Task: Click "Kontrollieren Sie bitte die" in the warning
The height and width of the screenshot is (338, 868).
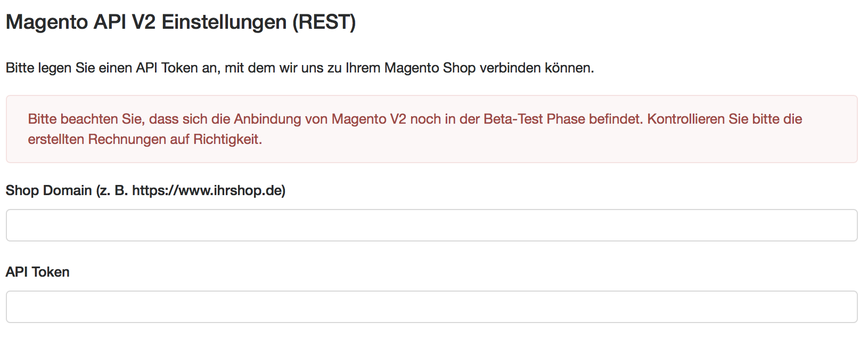Action: point(724,119)
